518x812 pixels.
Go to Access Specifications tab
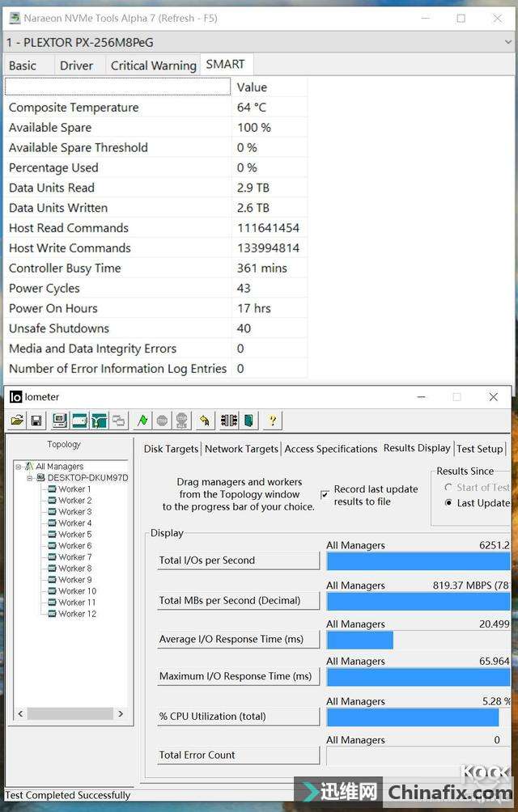(330, 449)
